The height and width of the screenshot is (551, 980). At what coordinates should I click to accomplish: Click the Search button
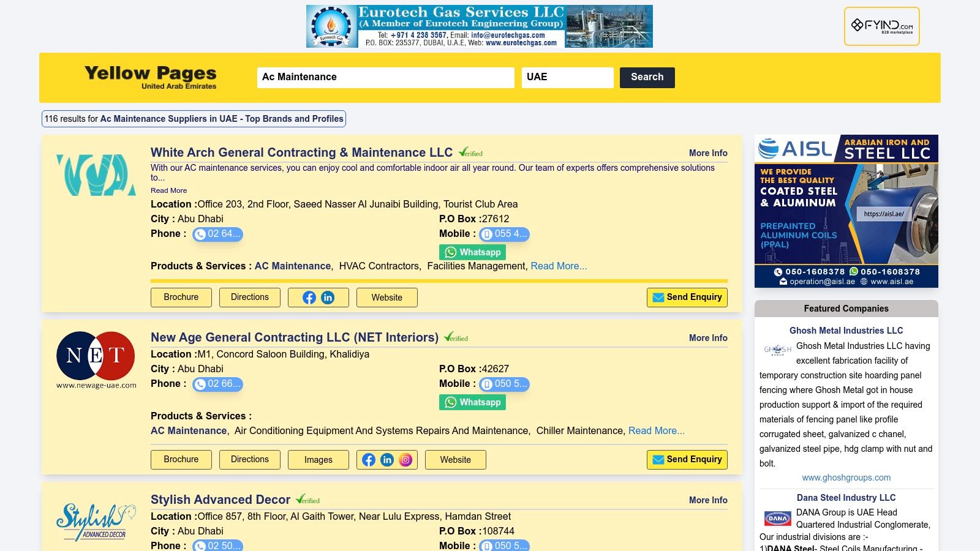(646, 77)
